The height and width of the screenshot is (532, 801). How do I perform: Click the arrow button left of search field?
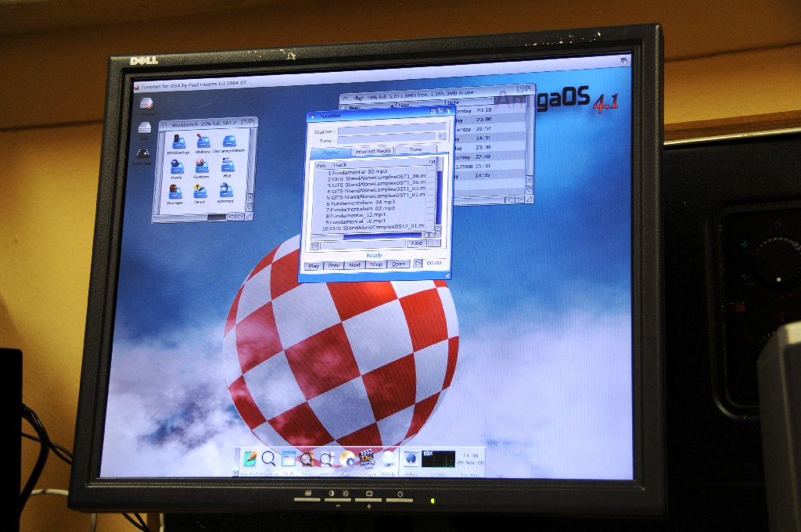click(315, 247)
